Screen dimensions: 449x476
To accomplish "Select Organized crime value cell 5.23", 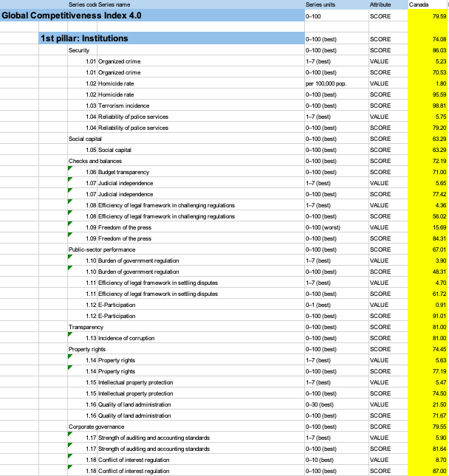I will pyautogui.click(x=428, y=61).
